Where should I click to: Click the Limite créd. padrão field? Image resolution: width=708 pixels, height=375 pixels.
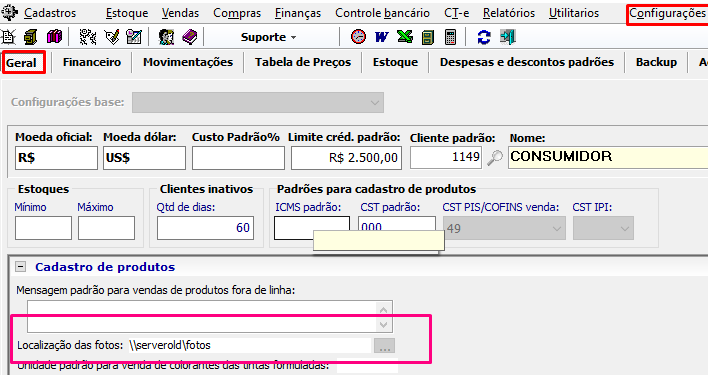(x=346, y=157)
